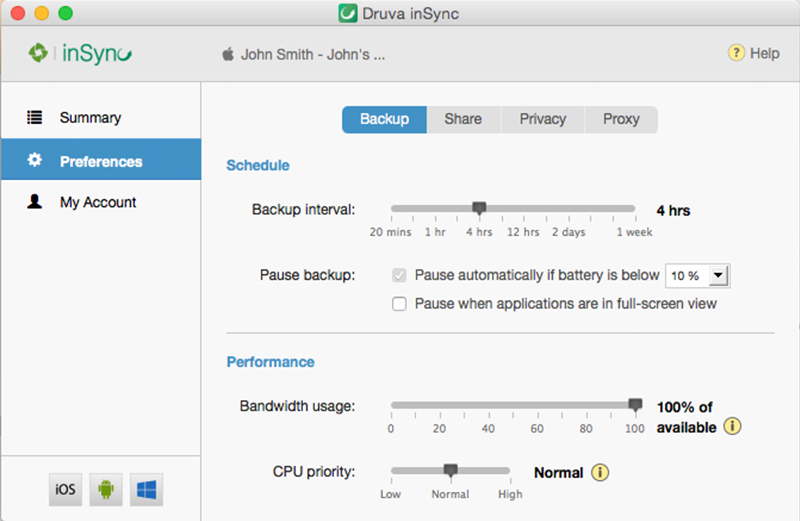The image size is (800, 521).
Task: Click the '12 hrs' backup interval label
Action: (x=523, y=232)
